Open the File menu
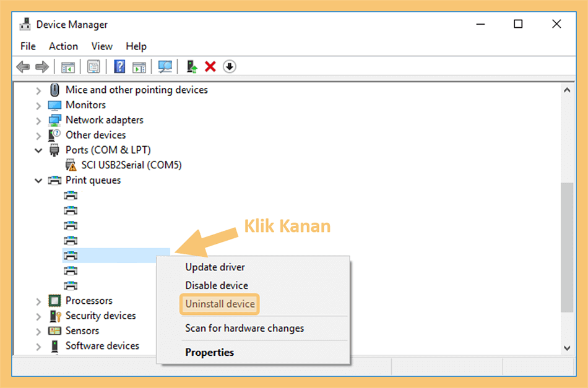Image resolution: width=588 pixels, height=388 pixels. tap(28, 46)
